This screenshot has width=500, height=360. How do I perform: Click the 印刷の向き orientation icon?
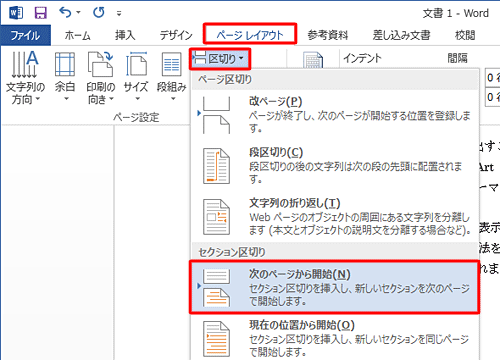coord(100,64)
